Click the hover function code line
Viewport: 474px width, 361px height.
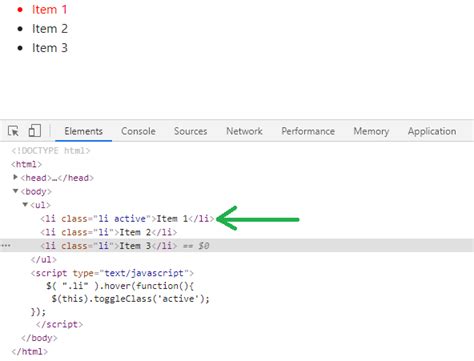pyautogui.click(x=120, y=286)
